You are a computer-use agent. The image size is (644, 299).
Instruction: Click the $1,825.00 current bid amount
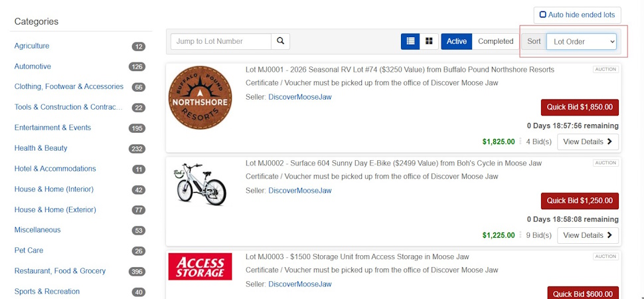point(499,142)
